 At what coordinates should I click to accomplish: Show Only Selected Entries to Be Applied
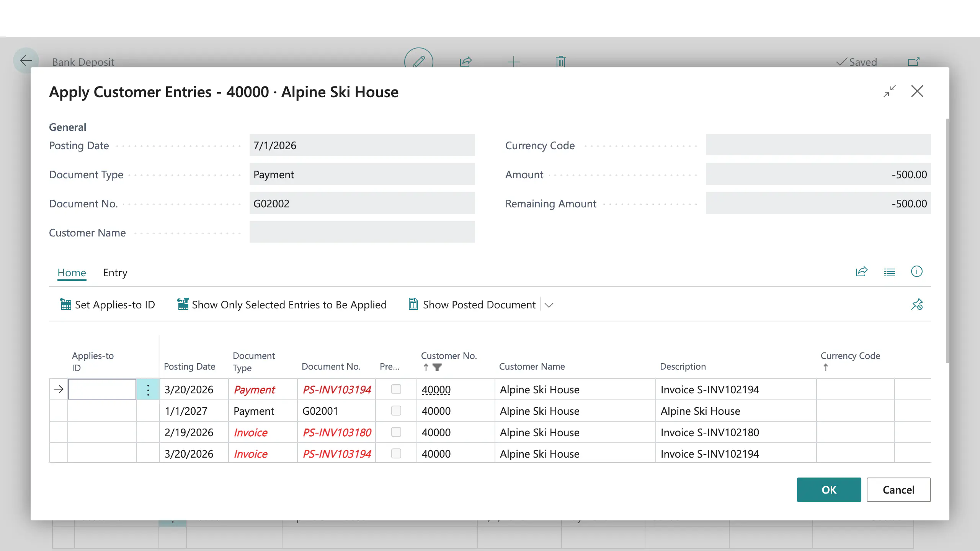tap(282, 305)
